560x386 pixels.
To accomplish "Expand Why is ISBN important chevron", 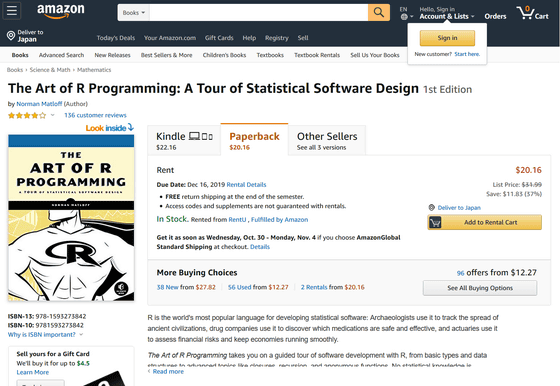I will (x=81, y=335).
